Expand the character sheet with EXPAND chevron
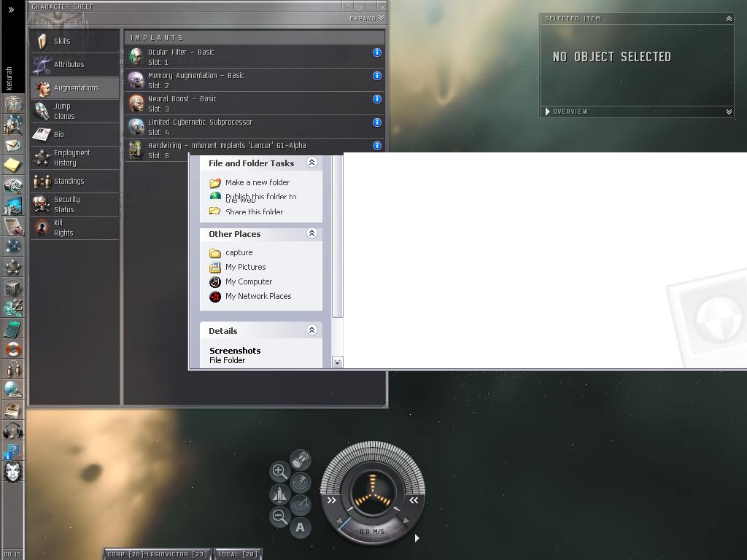The height and width of the screenshot is (560, 747). point(367,18)
